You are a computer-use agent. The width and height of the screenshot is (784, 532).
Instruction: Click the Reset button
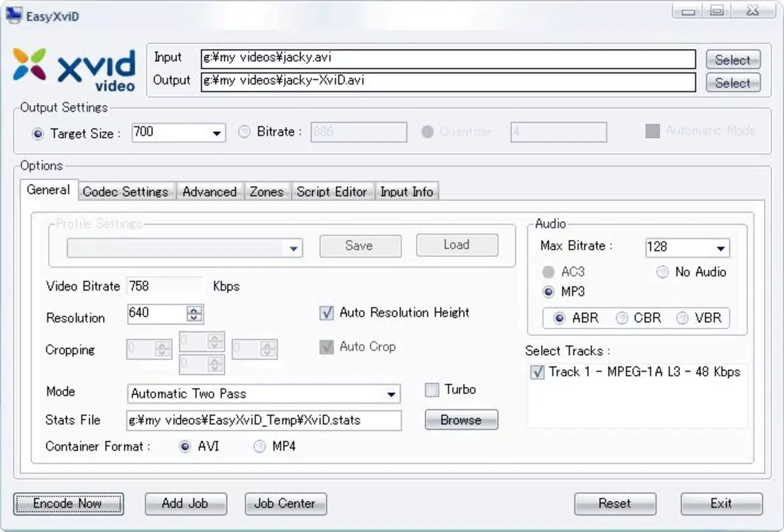click(x=615, y=503)
